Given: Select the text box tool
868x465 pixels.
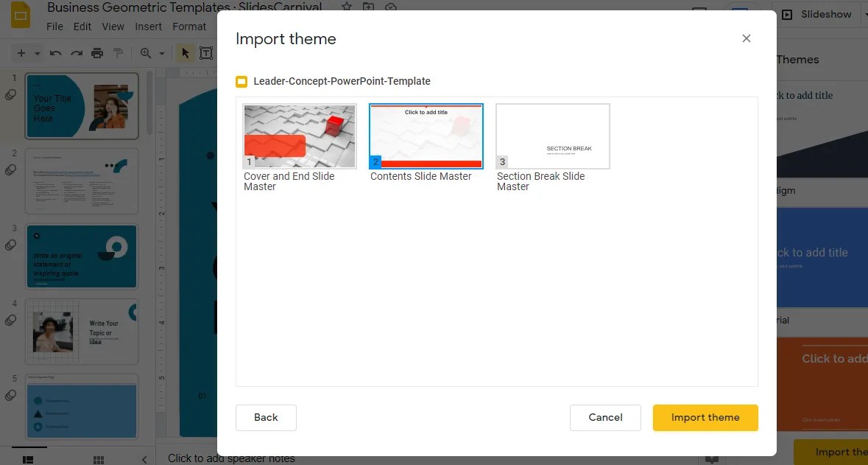Looking at the screenshot, I should (x=207, y=52).
